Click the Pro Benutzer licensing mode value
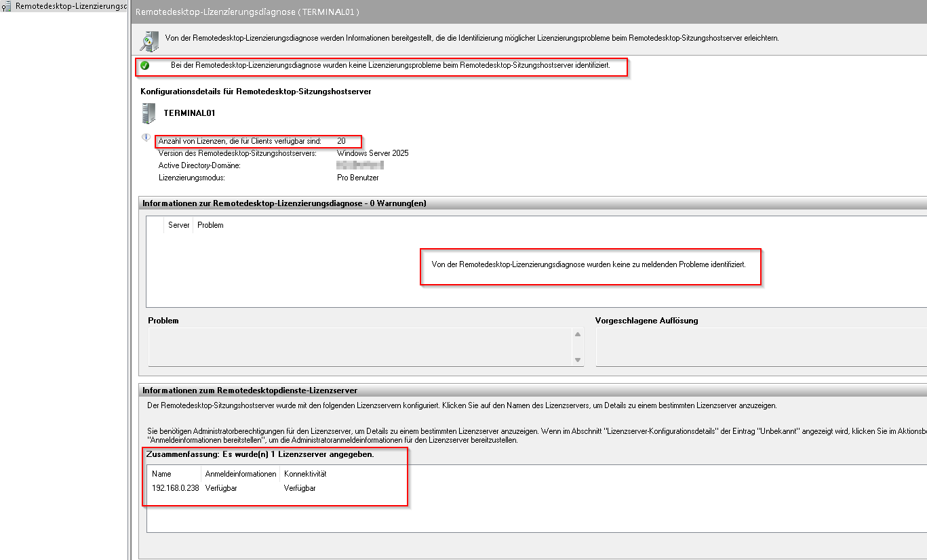Screen dimensions: 927x560 coord(357,178)
